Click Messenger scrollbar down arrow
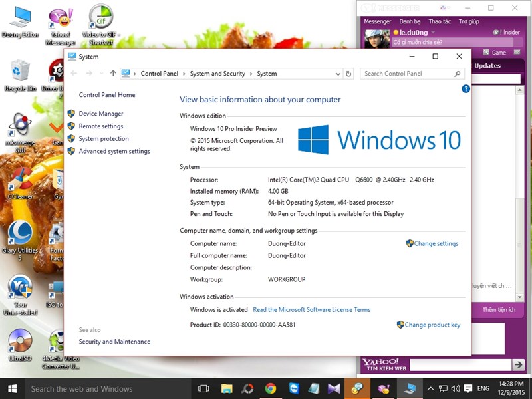The height and width of the screenshot is (399, 532). pos(519,297)
